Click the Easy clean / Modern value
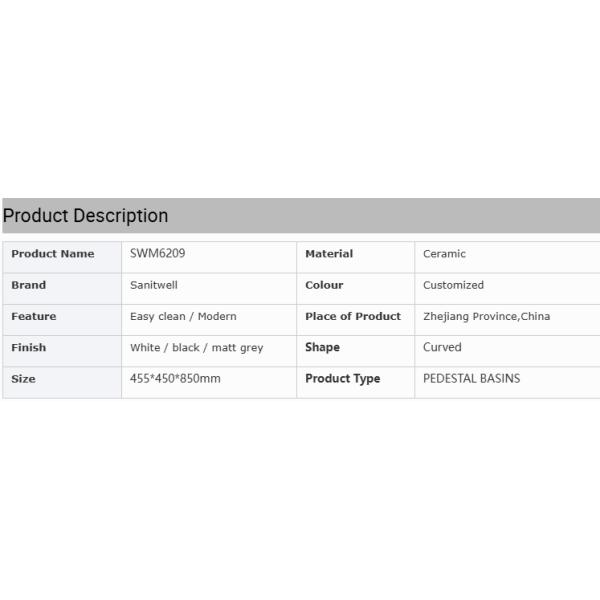The image size is (600, 600). (183, 316)
